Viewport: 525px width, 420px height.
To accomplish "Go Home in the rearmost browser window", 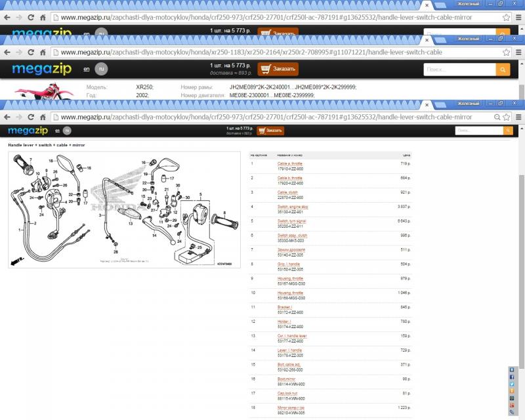I will tap(43, 18).
